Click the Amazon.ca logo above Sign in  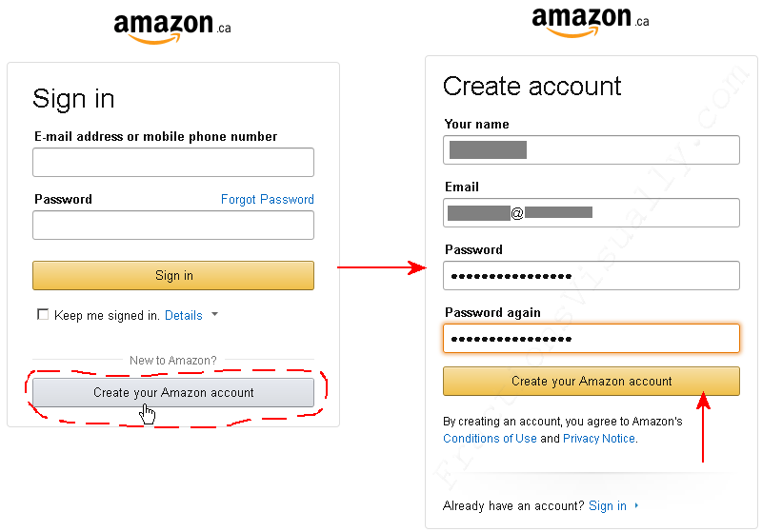coord(172,30)
